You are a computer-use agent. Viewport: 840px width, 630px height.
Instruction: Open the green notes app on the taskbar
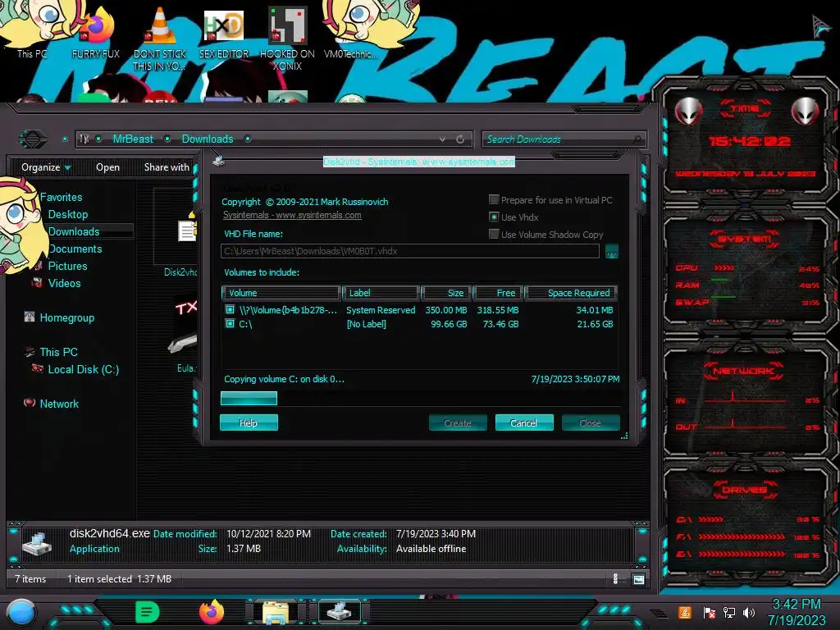pyautogui.click(x=148, y=612)
